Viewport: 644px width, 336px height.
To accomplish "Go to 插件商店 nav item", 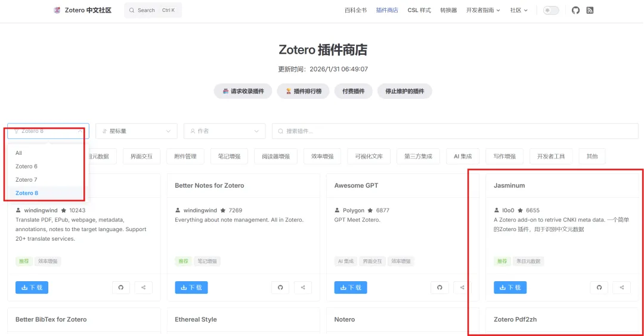I will [387, 10].
